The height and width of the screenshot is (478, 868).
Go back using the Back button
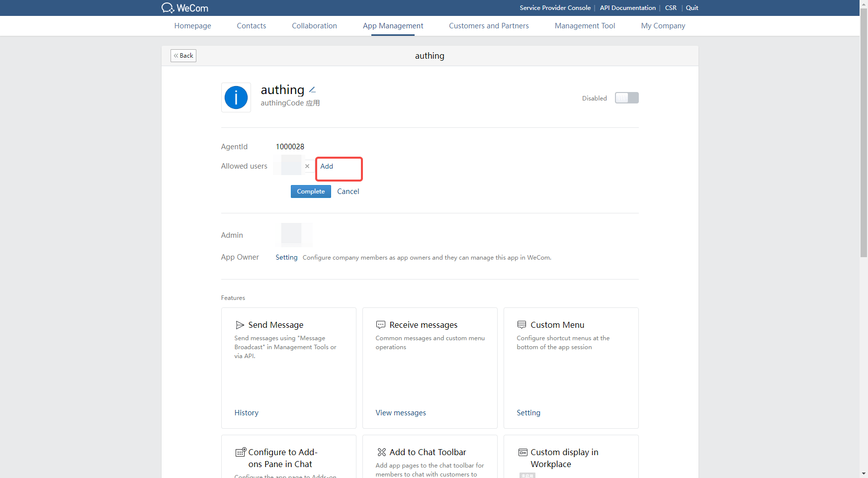point(183,56)
